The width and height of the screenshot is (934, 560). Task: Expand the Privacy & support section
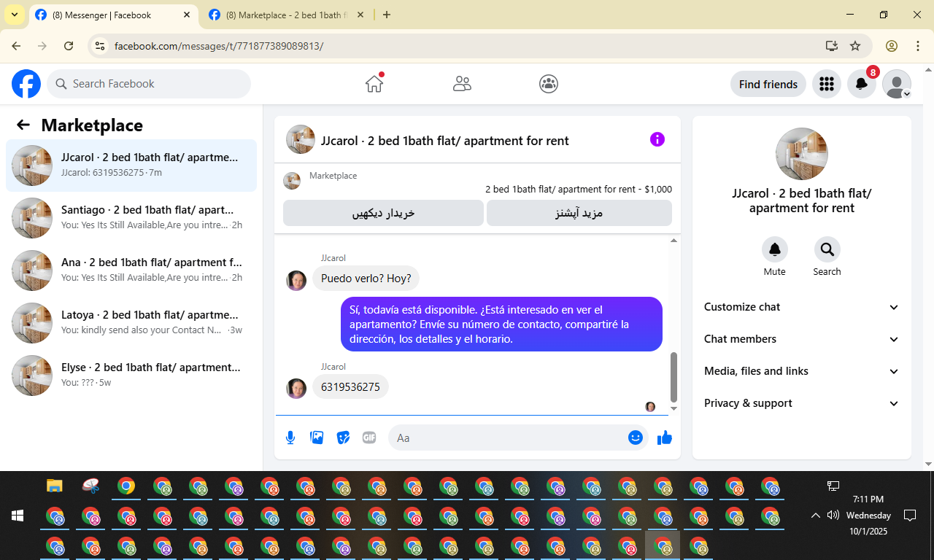tap(802, 403)
